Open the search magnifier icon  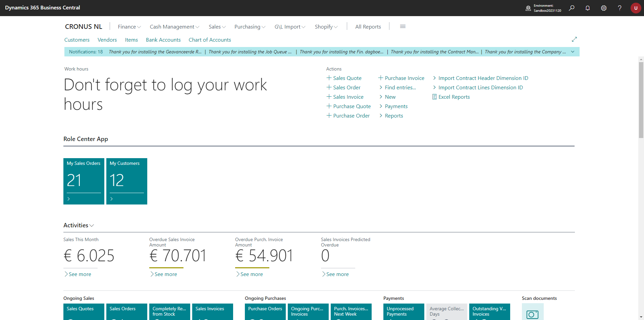tap(572, 8)
